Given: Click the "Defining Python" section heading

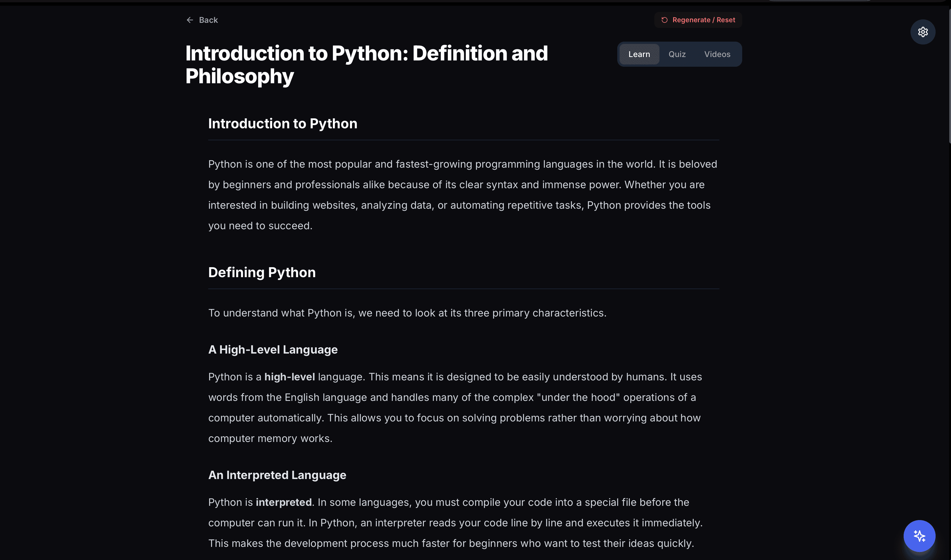Looking at the screenshot, I should 262,273.
